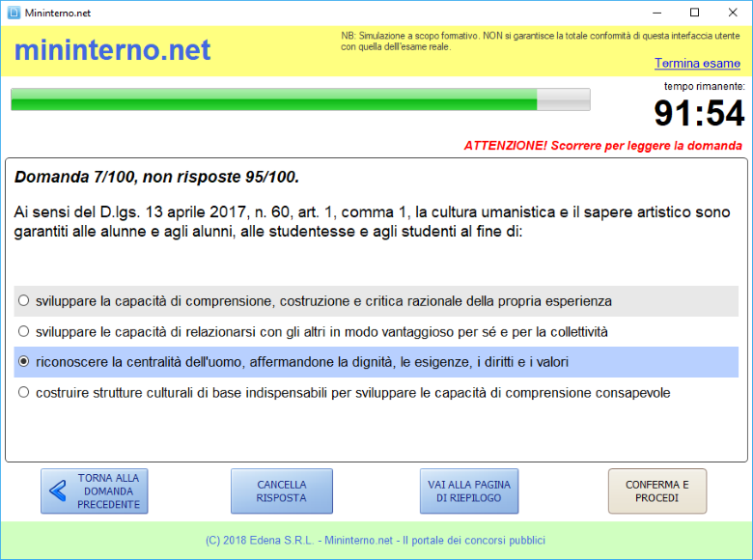Confirm the answer with 'Conferma e procedi'

pyautogui.click(x=656, y=491)
